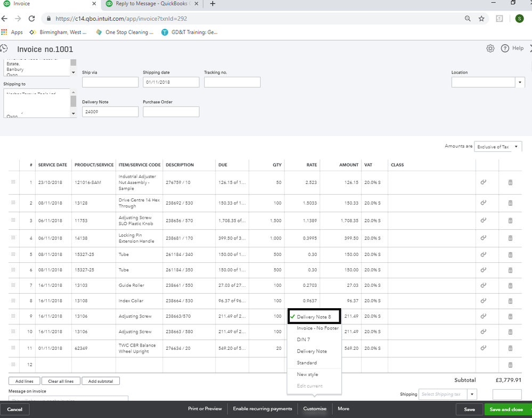Screen dimensions: 532x418
Task: Open Birmingham, West bookmark
Action: click(58, 33)
